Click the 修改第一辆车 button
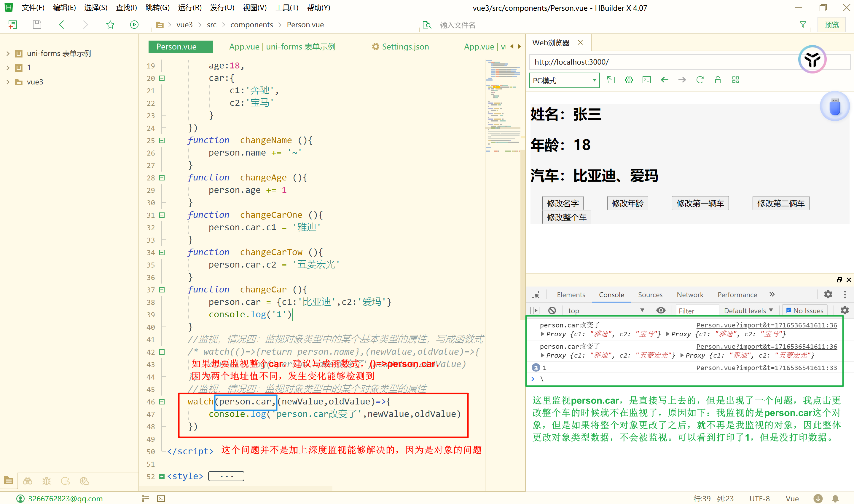Viewport: 854px width, 504px height. [700, 203]
